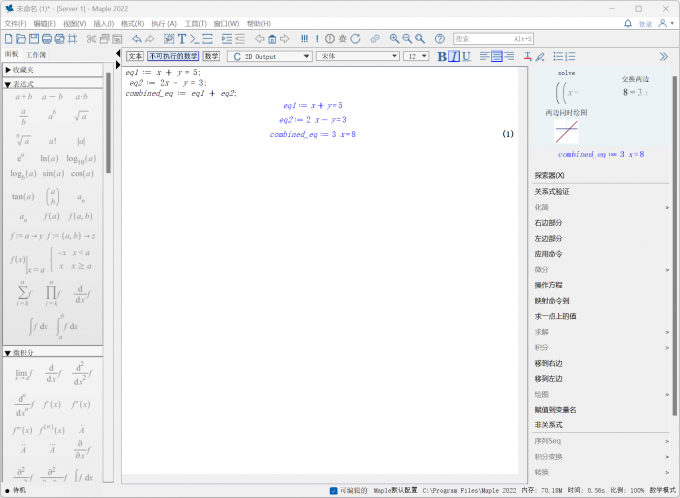The image size is (680, 498).
Task: Choose 赋值到变量名 in context panel
Action: click(x=556, y=410)
